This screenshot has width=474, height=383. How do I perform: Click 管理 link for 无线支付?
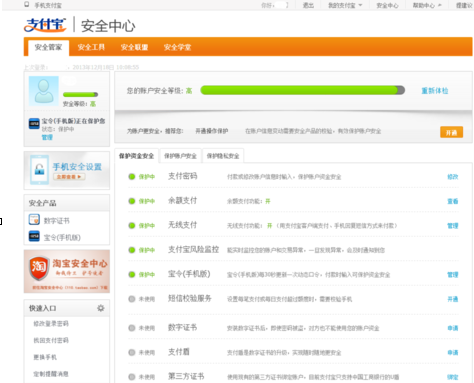coord(453,226)
